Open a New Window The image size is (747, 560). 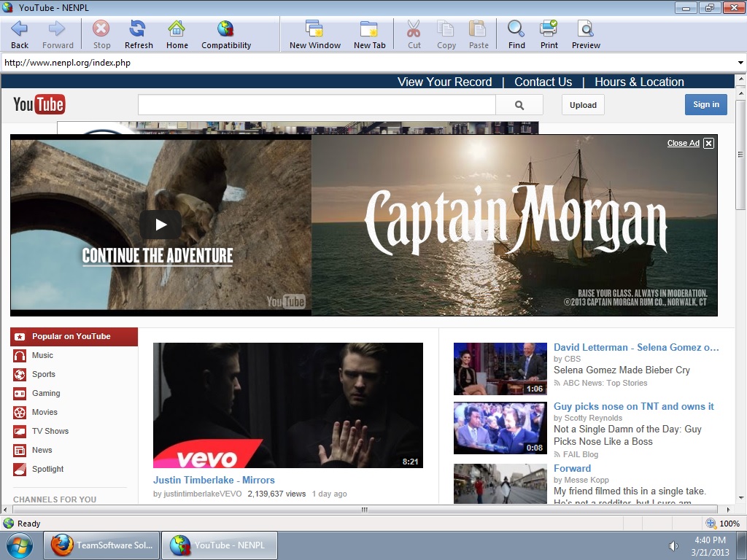[x=315, y=35]
